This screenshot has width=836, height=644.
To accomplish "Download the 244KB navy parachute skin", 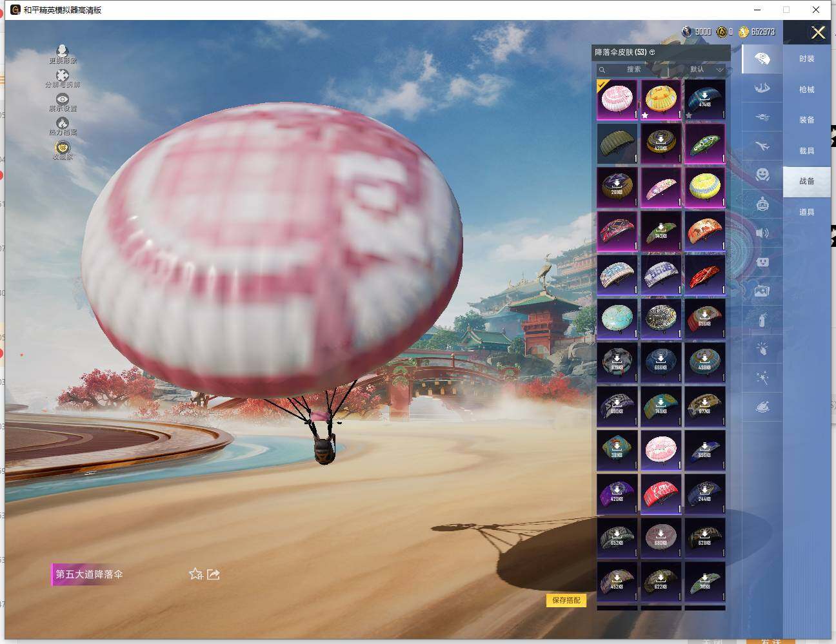I will click(x=704, y=494).
